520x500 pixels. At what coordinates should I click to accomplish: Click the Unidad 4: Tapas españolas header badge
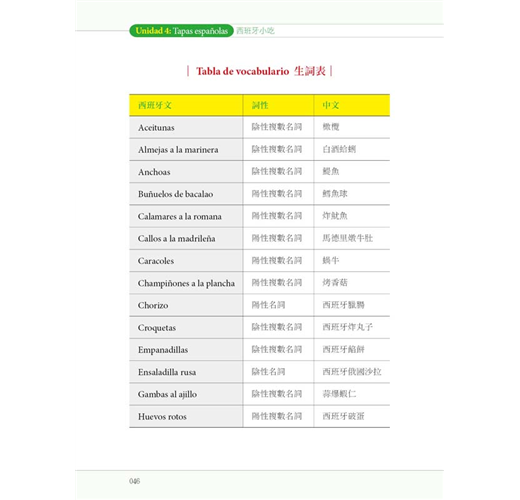point(181,31)
